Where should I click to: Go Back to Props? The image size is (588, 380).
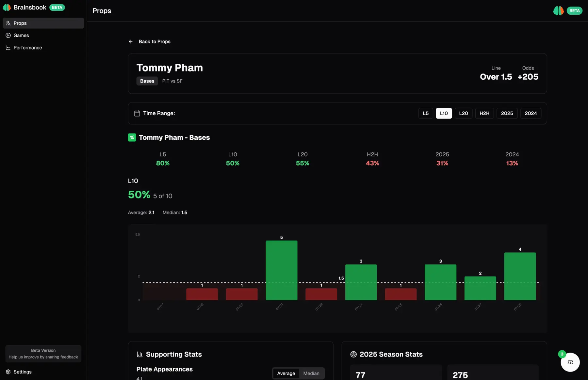[x=149, y=41]
